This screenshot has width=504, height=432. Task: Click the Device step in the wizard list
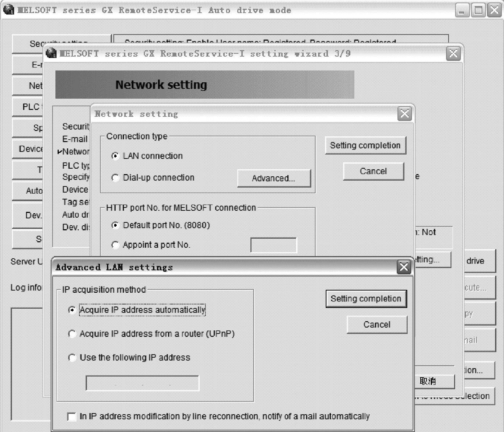click(x=75, y=189)
